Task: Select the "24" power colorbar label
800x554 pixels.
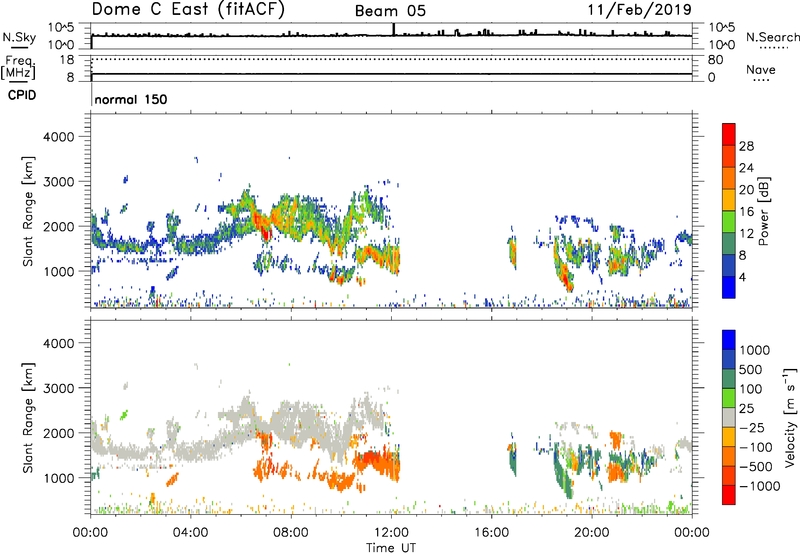Action: [746, 168]
